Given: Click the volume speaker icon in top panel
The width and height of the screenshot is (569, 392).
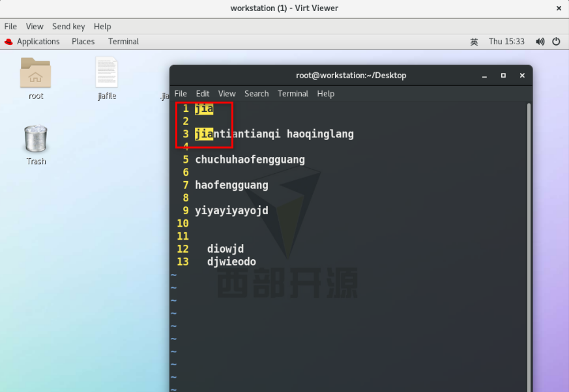Looking at the screenshot, I should click(540, 42).
